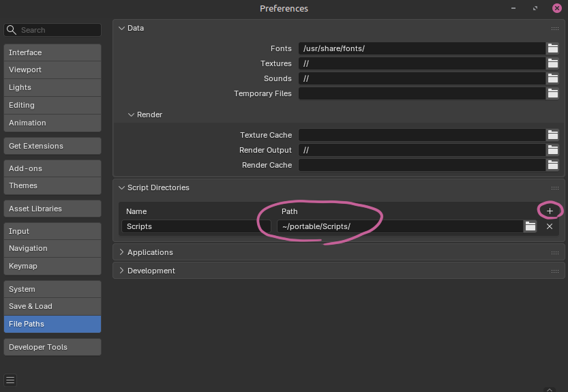Grab the Applications panel drag handle
This screenshot has width=568, height=392.
[554, 252]
